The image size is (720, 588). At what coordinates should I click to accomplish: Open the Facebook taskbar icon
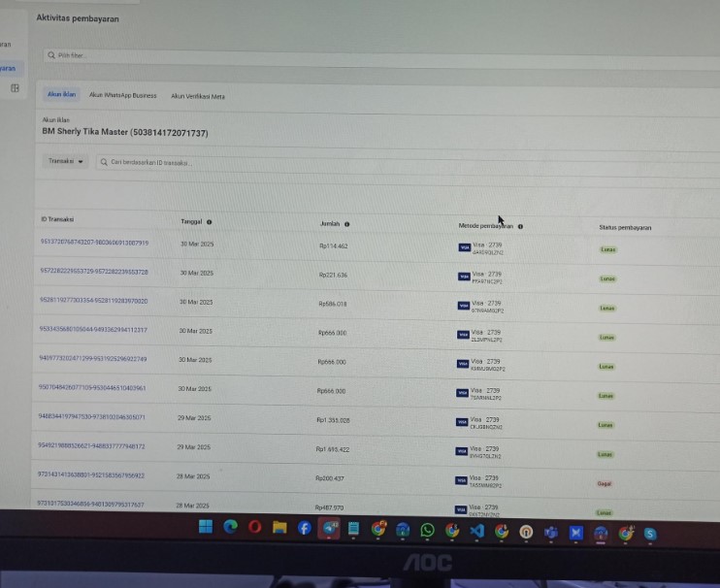pyautogui.click(x=304, y=529)
